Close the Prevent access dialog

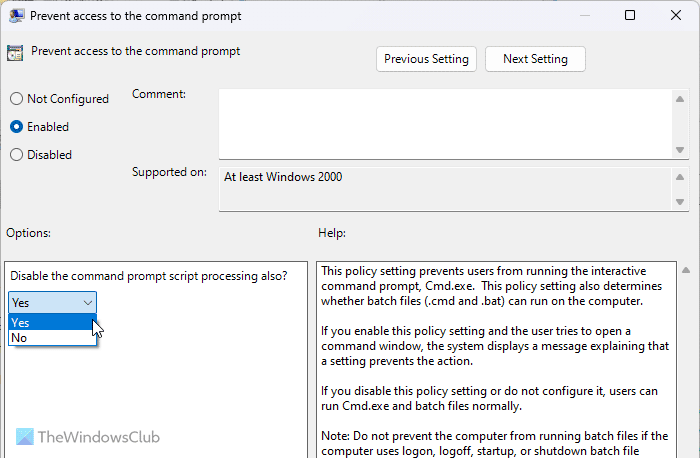pyautogui.click(x=676, y=16)
